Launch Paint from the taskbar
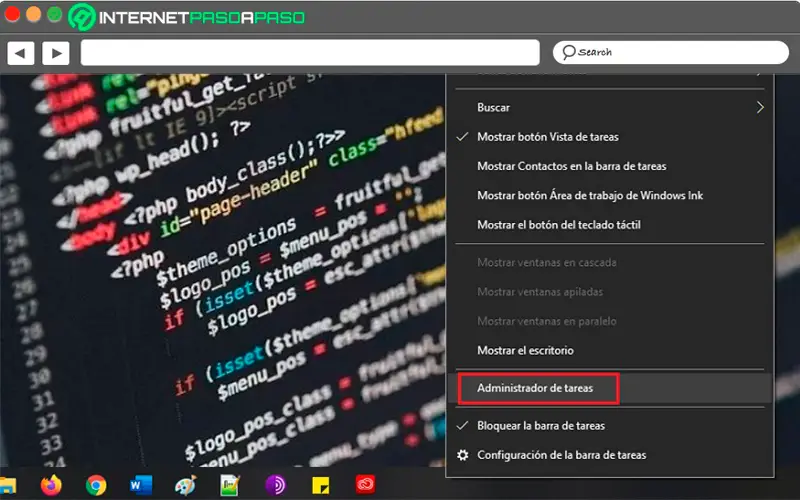The image size is (800, 500). coord(186,485)
